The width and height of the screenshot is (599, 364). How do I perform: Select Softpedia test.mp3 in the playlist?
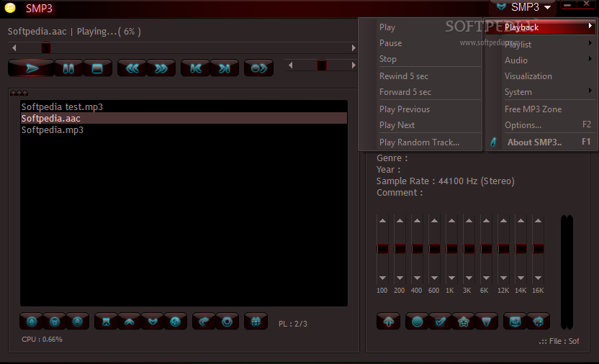[184, 107]
